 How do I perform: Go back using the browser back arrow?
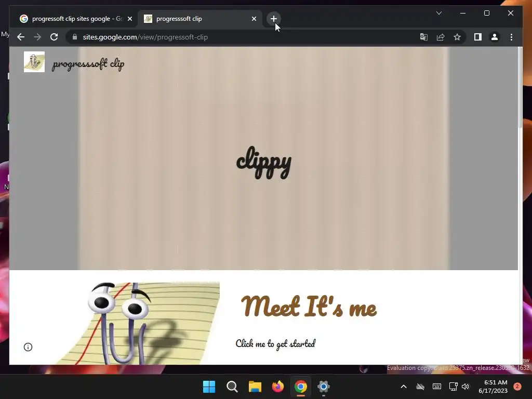click(x=21, y=37)
